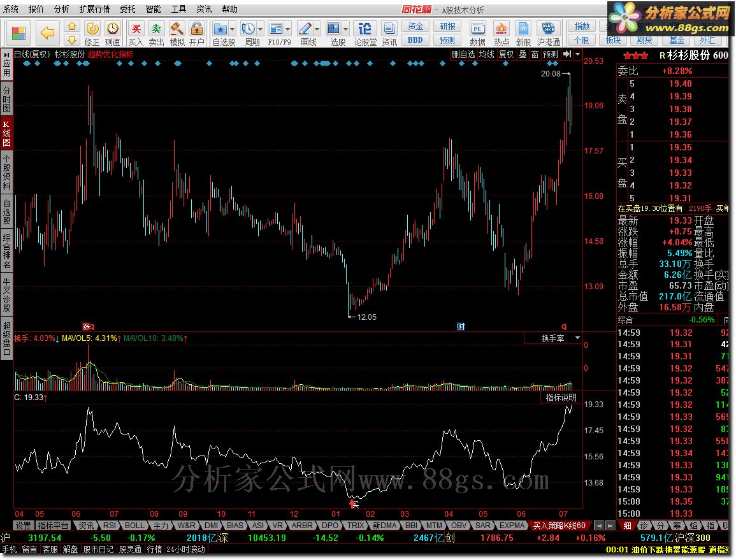Screen dimensions: 736x560
Task: Select the 买入策略K线60 indicator tab
Action: pos(559,525)
